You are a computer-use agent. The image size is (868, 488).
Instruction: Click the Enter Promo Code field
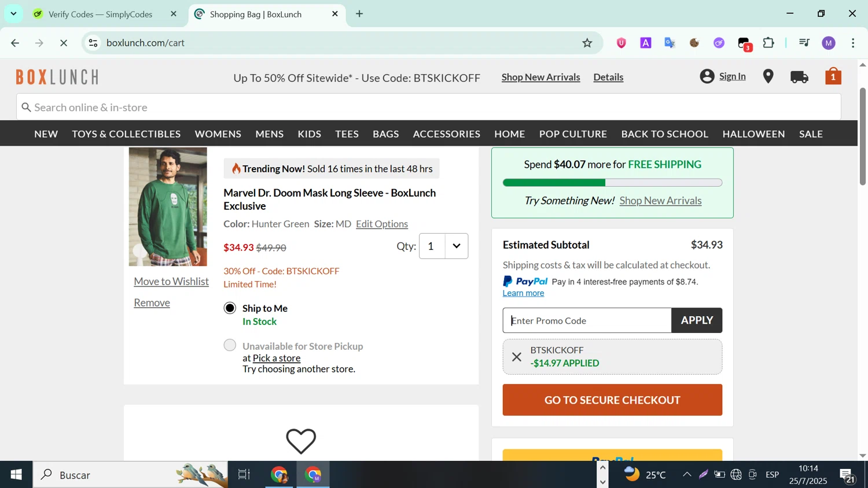tap(587, 320)
